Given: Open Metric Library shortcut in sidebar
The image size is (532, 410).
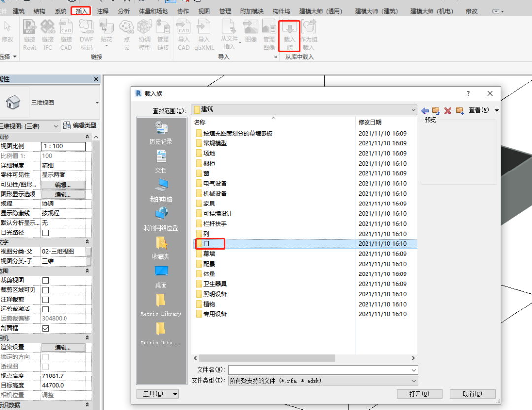Looking at the screenshot, I should [161, 305].
